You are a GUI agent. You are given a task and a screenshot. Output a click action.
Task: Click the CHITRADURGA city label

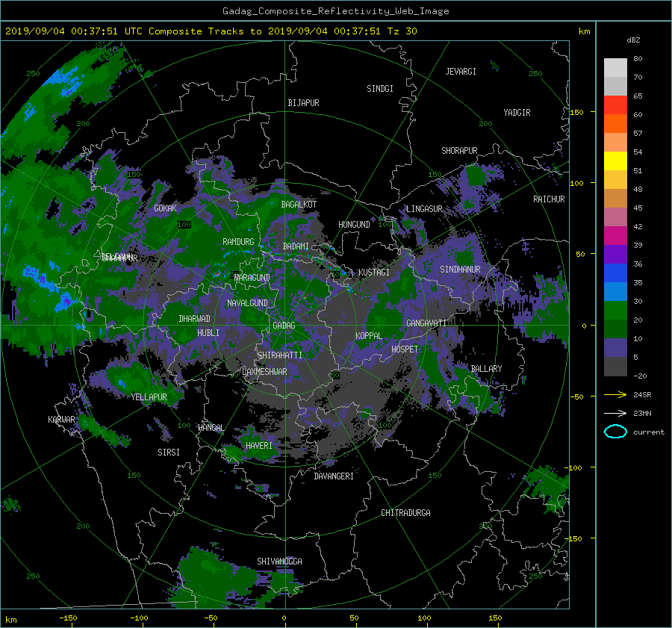[405, 513]
